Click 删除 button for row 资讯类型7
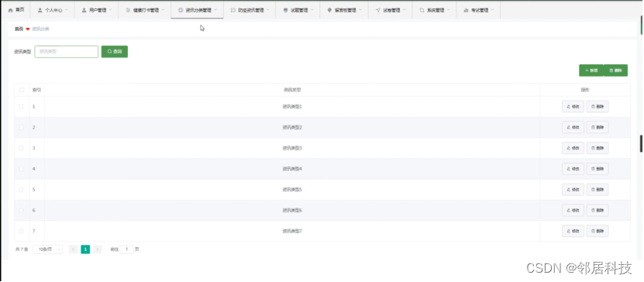This screenshot has height=282, width=644. pyautogui.click(x=598, y=231)
